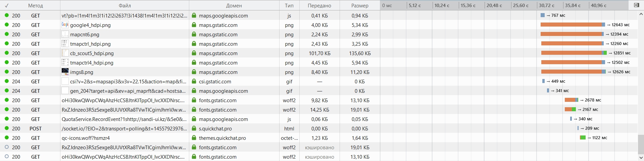Click the google4_hdpi.png preview thumbnail

pos(65,25)
